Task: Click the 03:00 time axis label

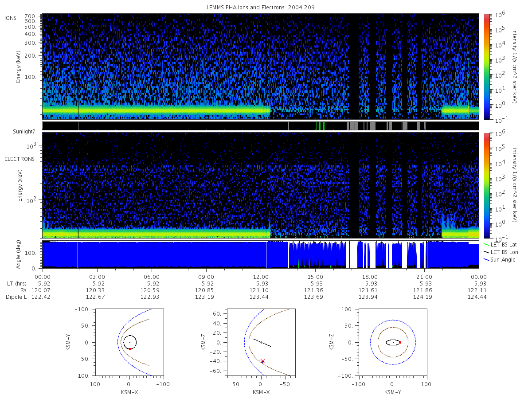Action: point(97,277)
